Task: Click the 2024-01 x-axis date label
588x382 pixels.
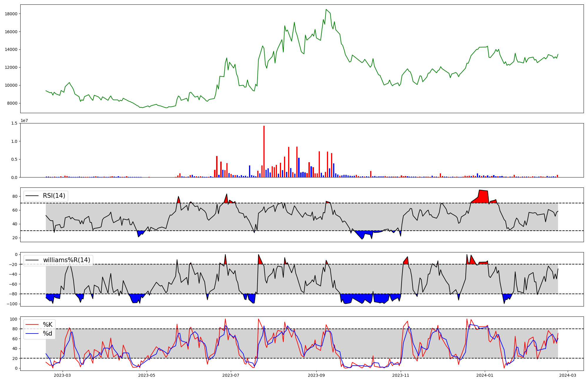Action: click(x=485, y=375)
